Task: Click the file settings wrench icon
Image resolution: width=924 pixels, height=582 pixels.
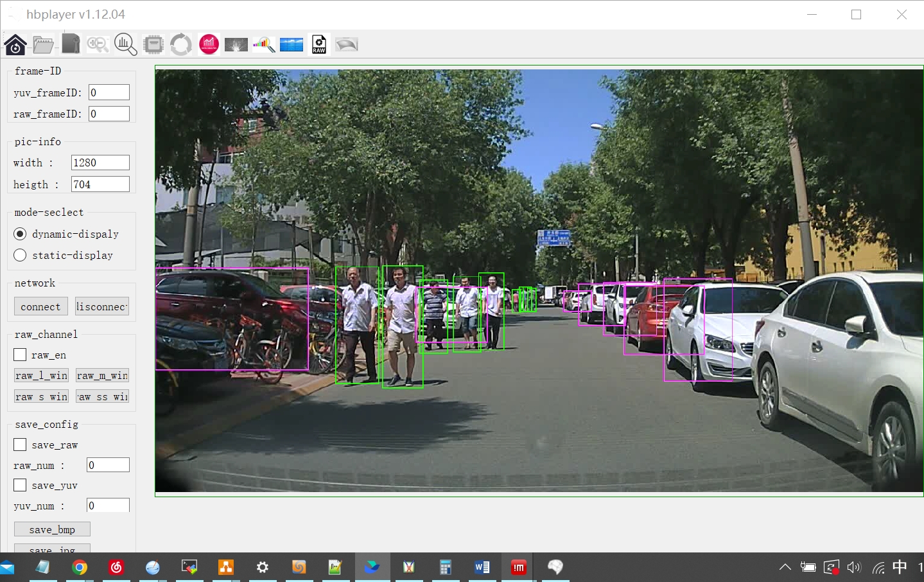Action: click(71, 44)
